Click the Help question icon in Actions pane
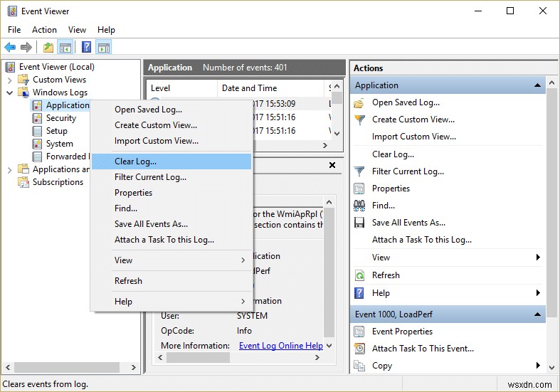Screen dimensions: 560x392 pyautogui.click(x=359, y=293)
